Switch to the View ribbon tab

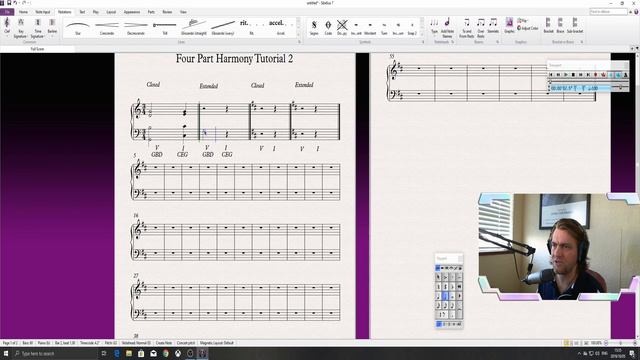pos(183,12)
